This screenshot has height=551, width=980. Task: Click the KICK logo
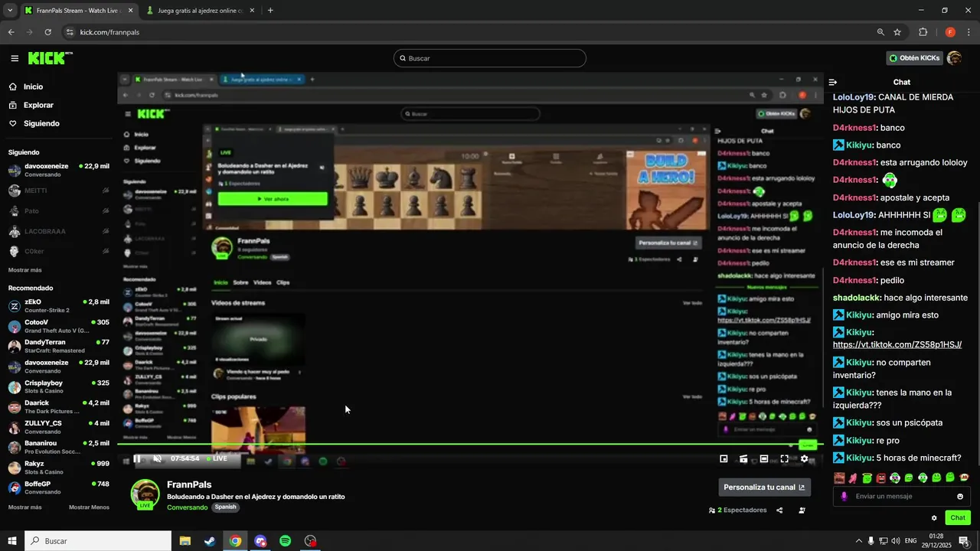click(x=50, y=58)
